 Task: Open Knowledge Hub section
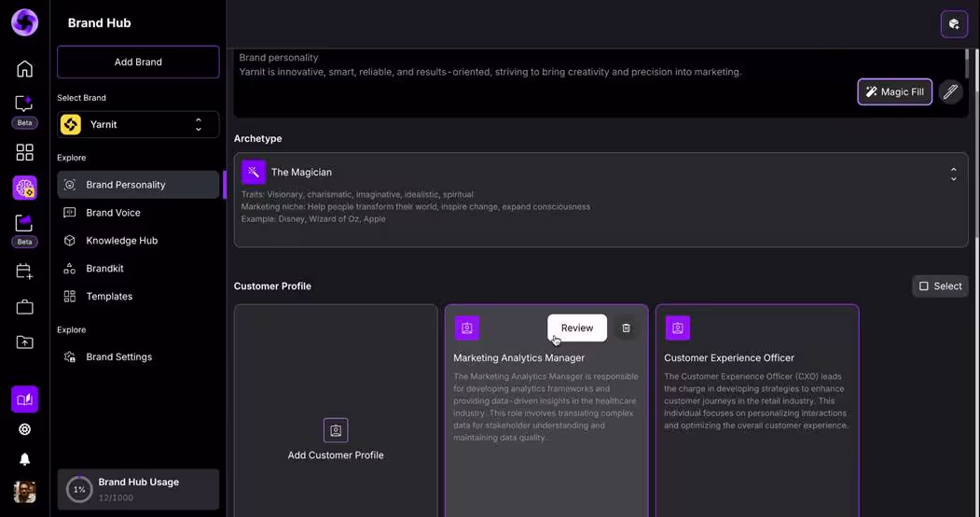(x=138, y=241)
